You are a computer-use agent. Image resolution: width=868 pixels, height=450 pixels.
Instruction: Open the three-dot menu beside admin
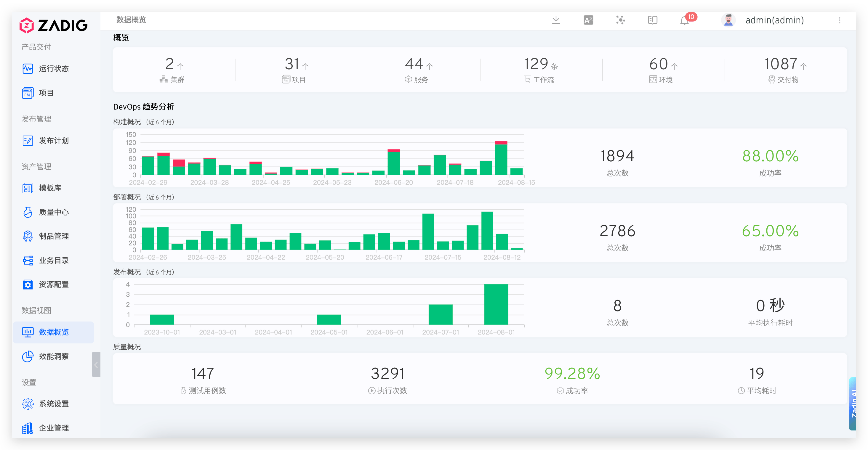839,20
